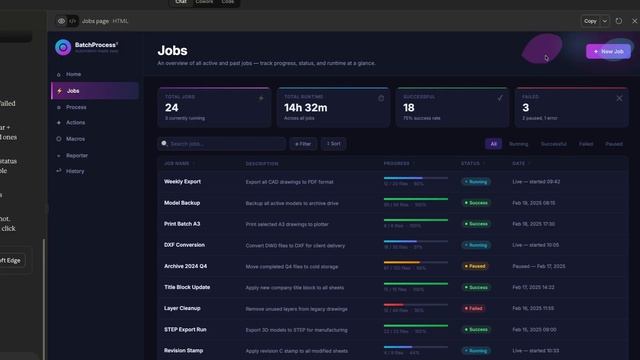Open the Model Backup job

[x=182, y=203]
